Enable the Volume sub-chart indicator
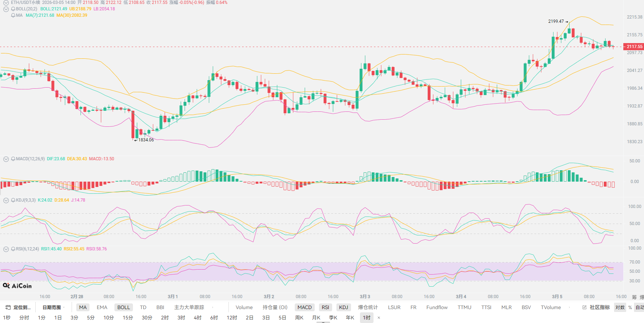The width and height of the screenshot is (644, 323). point(244,307)
